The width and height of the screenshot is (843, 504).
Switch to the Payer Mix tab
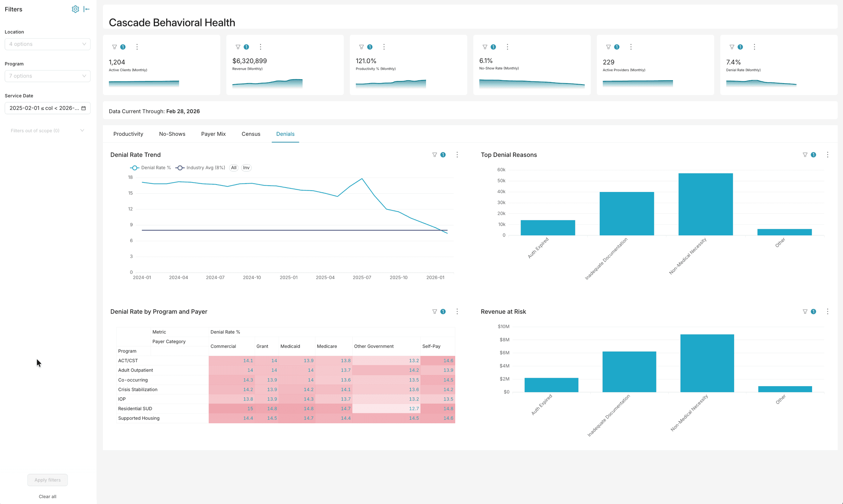(x=213, y=134)
